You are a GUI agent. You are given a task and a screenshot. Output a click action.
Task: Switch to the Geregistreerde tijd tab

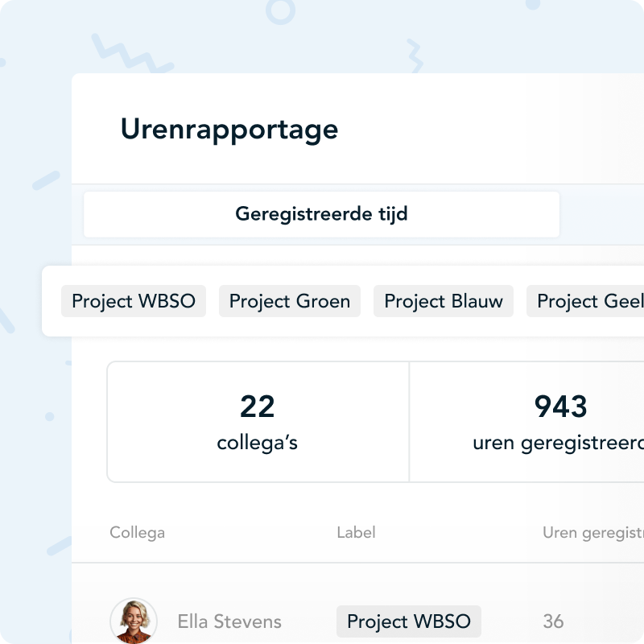click(x=321, y=214)
